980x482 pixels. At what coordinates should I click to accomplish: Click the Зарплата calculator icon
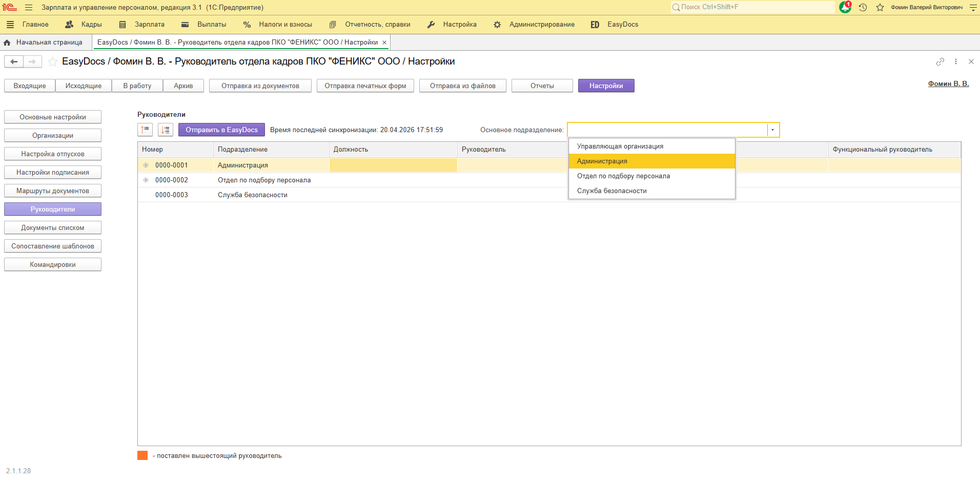[x=122, y=25]
